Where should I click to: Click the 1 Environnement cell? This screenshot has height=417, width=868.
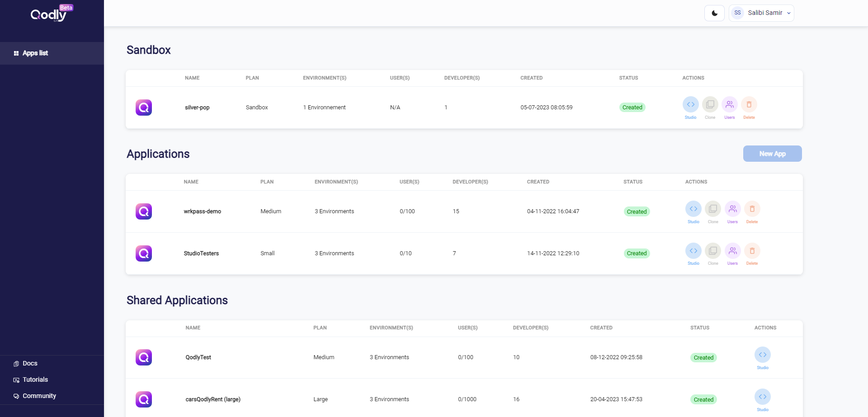[324, 108]
